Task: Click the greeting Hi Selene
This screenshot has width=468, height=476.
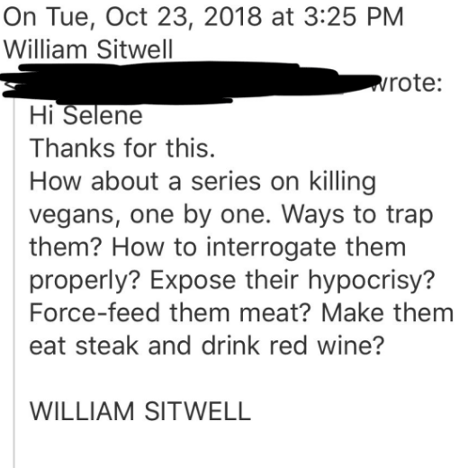Action: pos(85,116)
